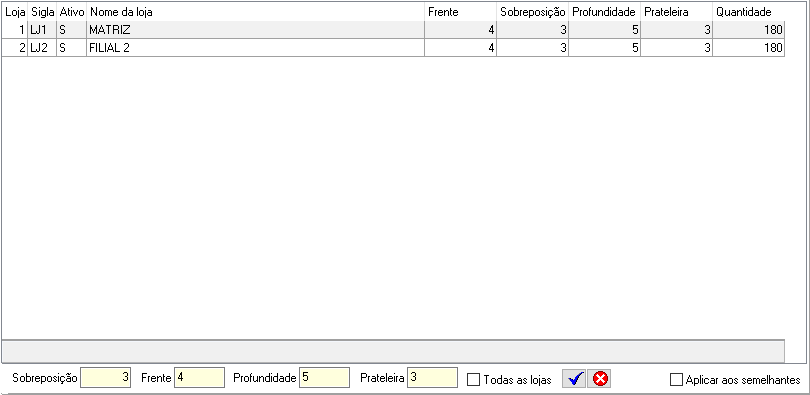Sort by the Sigla column header
The height and width of the screenshot is (395, 810).
coord(42,11)
